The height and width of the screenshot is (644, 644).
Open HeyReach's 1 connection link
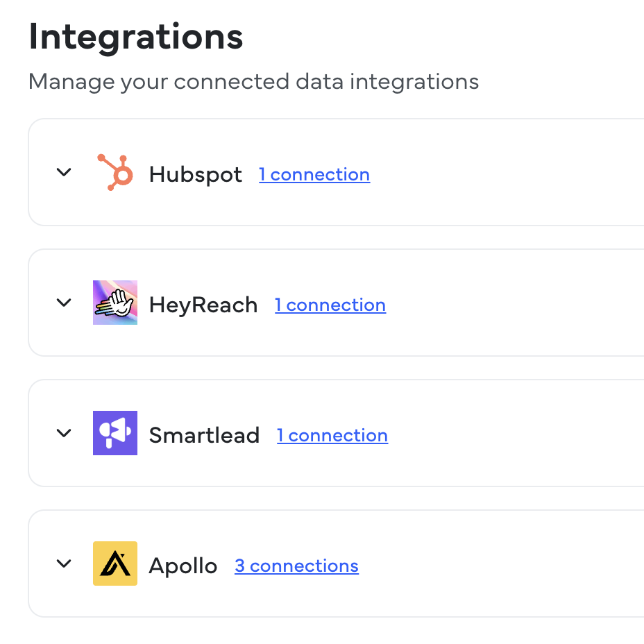point(330,305)
